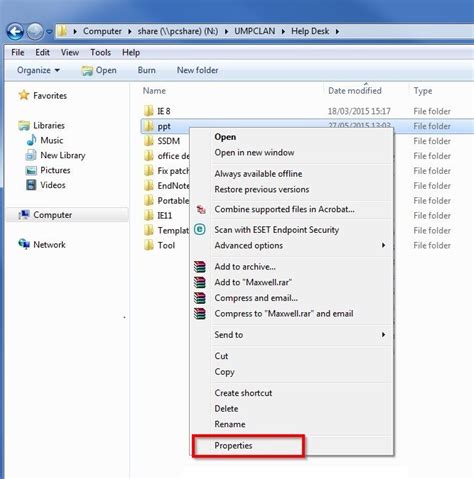This screenshot has height=479, width=474.
Task: Click the Back navigation arrow button
Action: coord(15,32)
